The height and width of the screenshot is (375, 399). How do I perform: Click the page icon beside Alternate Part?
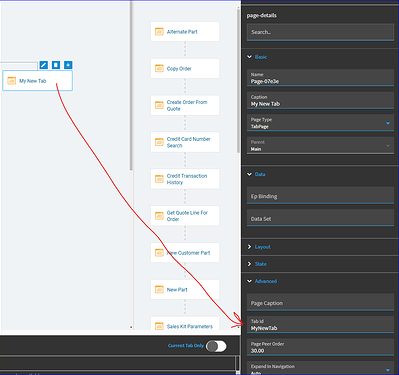point(159,32)
